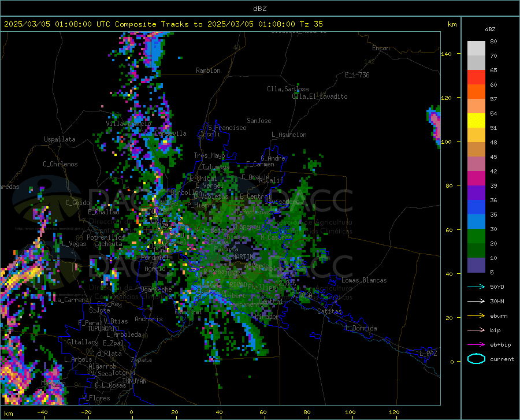The height and width of the screenshot is (420, 520).
Task: Click the 120 tick on horizontal km axis
Action: click(394, 412)
